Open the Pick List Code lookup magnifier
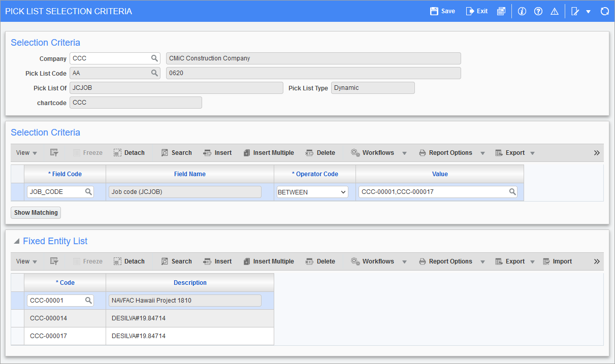 155,73
